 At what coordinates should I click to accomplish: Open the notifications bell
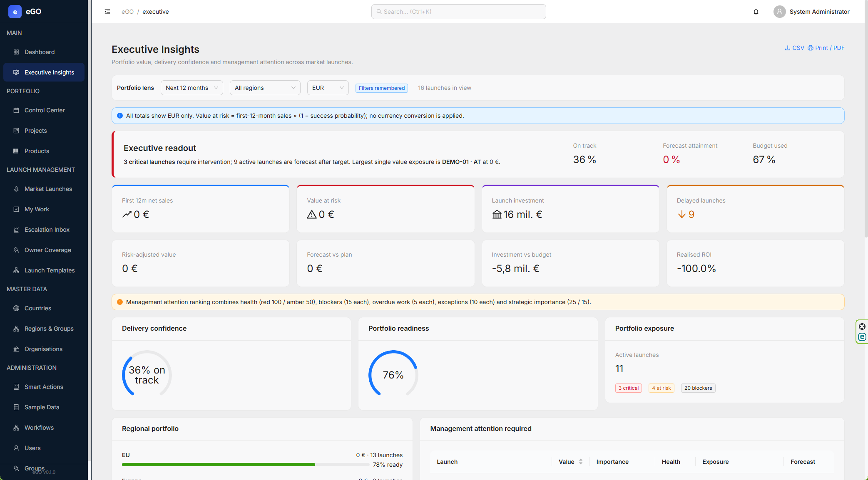click(756, 12)
